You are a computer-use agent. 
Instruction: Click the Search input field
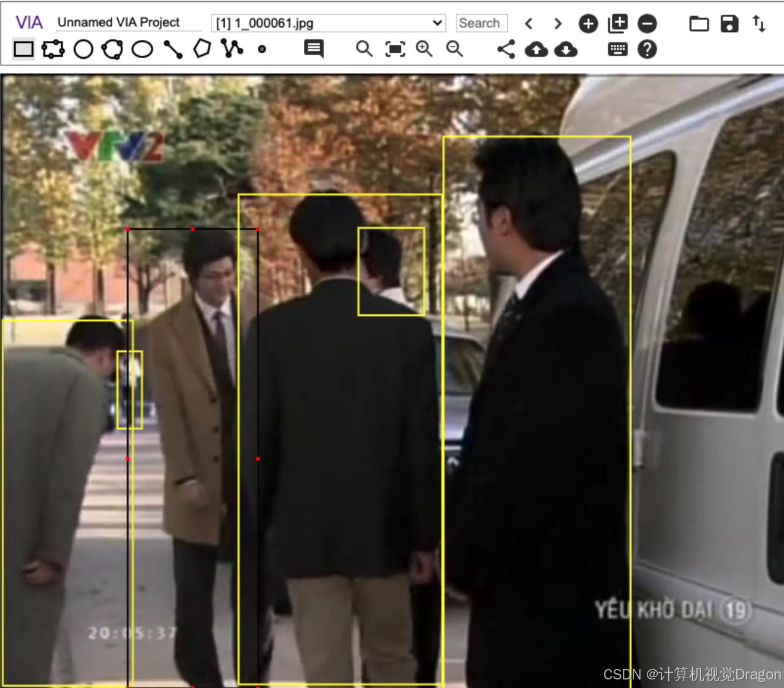(481, 23)
